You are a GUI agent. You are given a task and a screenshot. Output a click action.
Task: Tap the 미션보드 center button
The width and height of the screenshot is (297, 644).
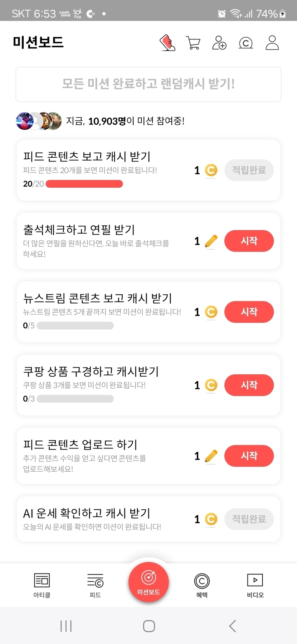click(148, 582)
